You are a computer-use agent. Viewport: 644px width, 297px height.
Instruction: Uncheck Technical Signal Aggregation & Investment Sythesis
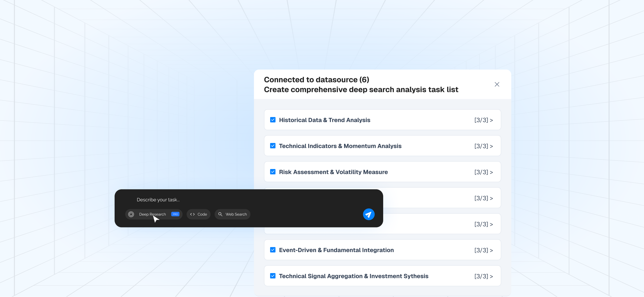click(x=273, y=276)
